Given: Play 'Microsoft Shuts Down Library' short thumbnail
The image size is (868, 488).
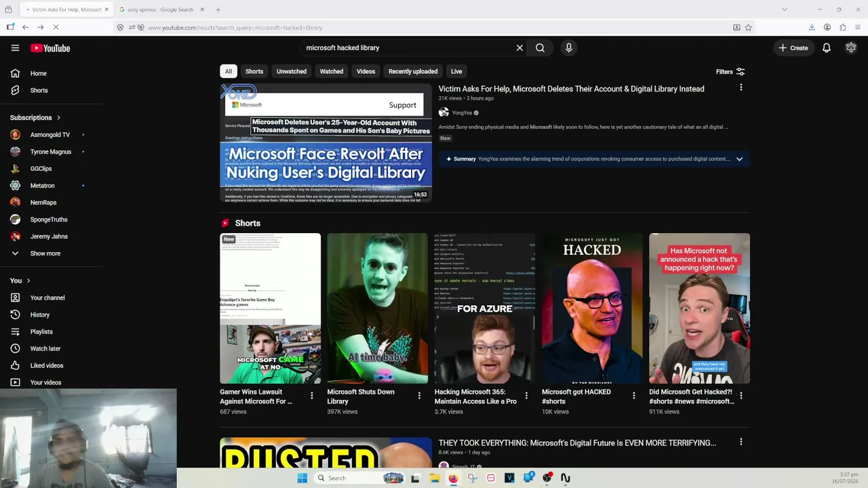Looking at the screenshot, I should (378, 308).
